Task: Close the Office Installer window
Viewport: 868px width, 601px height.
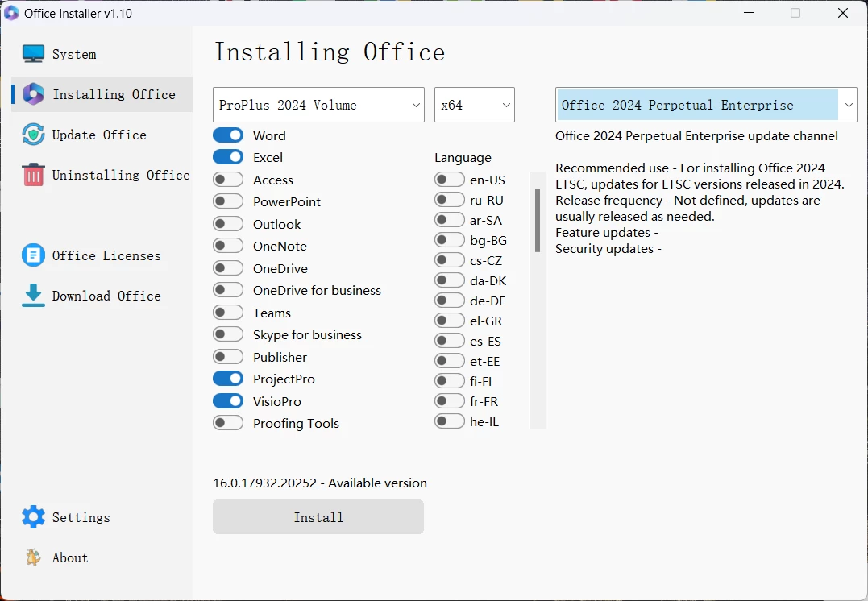Action: click(x=842, y=13)
